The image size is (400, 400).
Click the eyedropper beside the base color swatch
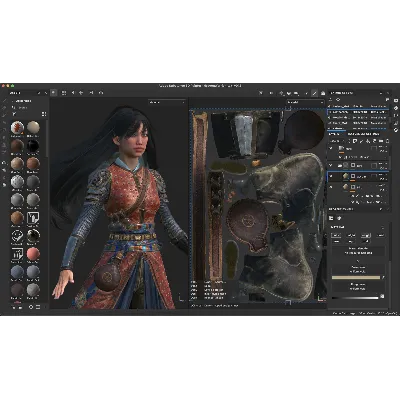click(383, 277)
